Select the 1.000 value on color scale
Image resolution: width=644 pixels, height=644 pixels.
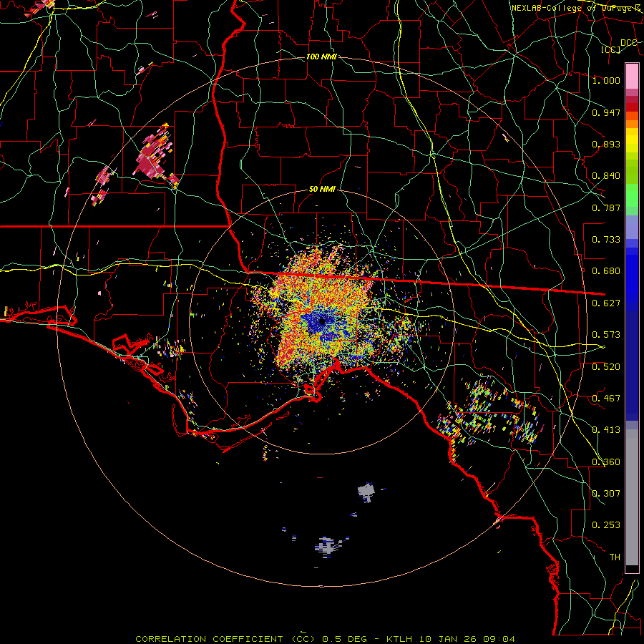pos(606,80)
